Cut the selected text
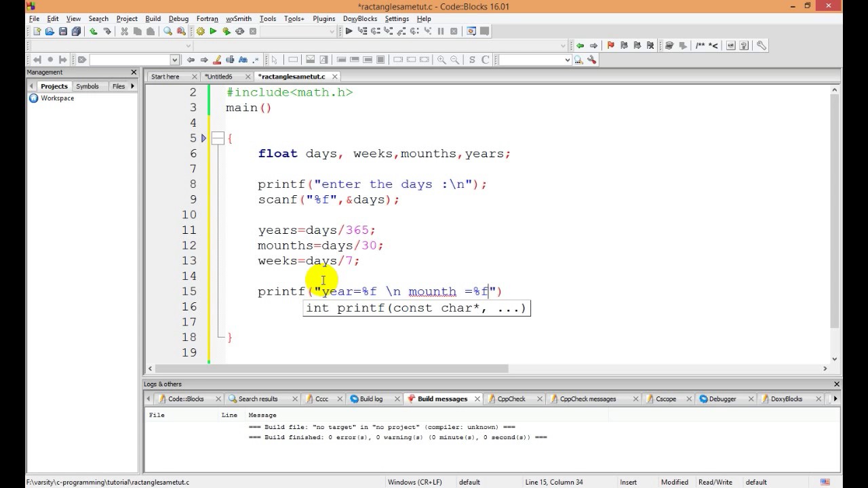Viewport: 868px width, 488px height. [125, 31]
